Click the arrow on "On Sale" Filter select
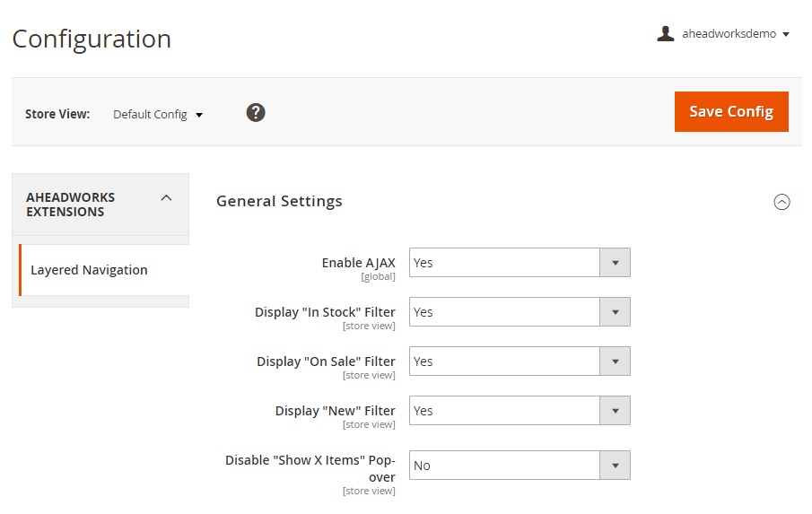The width and height of the screenshot is (812, 514). [x=616, y=362]
